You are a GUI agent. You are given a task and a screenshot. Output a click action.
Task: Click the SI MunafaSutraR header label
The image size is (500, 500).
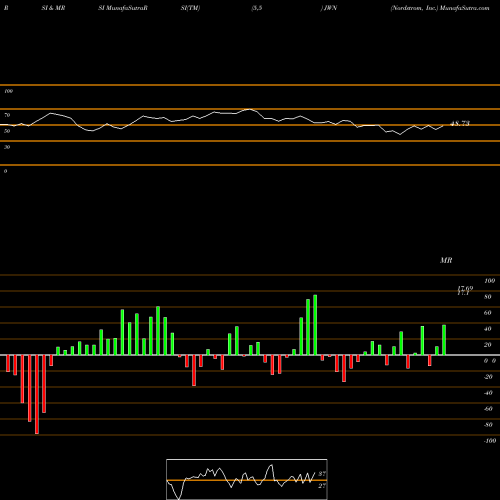pos(123,8)
